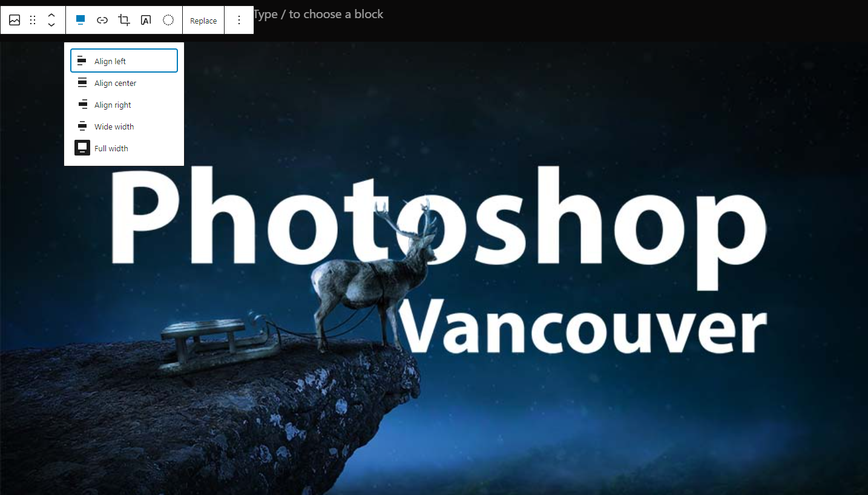Insert a link with the link icon

102,21
